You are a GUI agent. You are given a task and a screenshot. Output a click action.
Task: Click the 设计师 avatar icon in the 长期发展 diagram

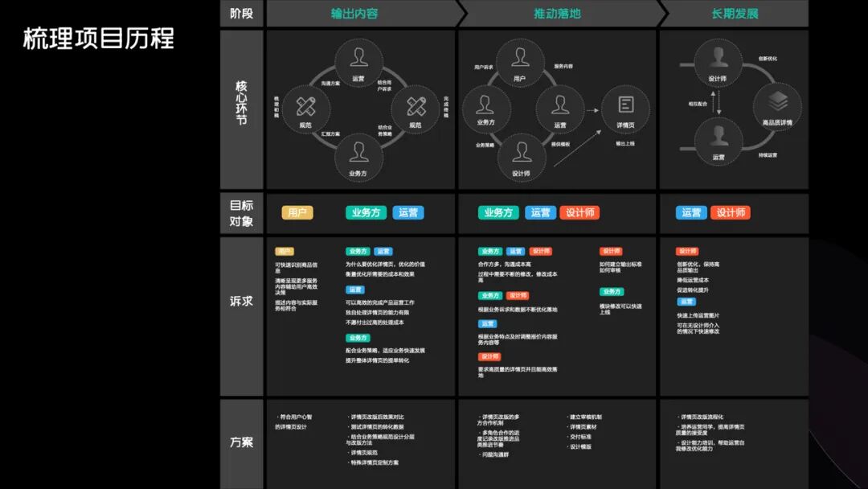click(719, 56)
